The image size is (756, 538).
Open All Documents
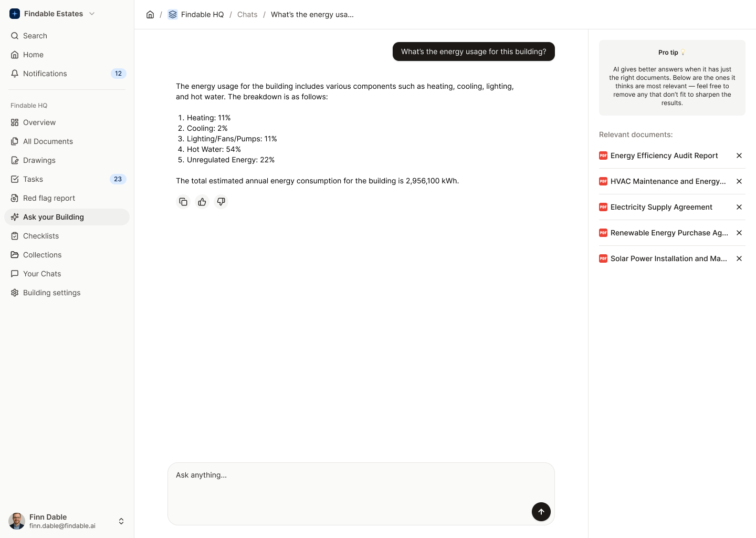pos(67,141)
